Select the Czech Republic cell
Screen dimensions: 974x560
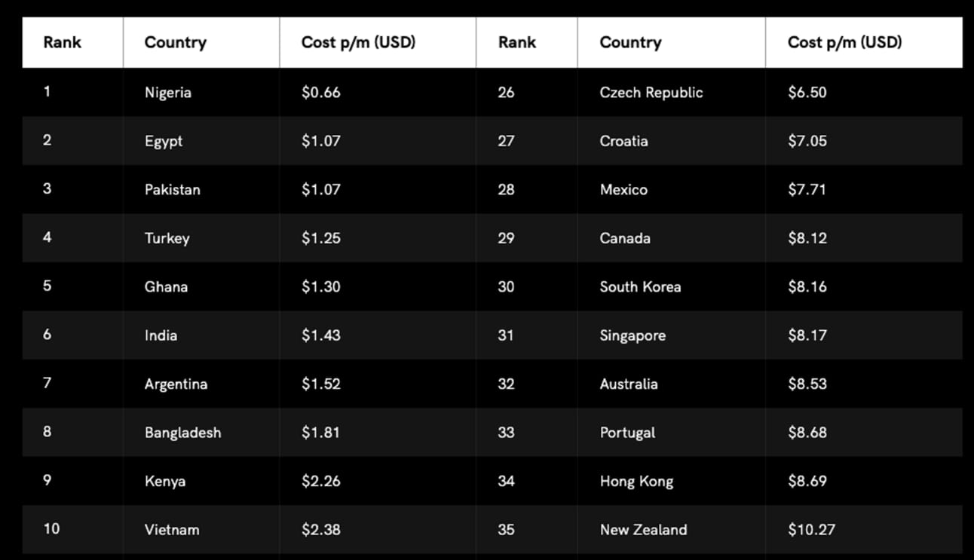coord(651,93)
